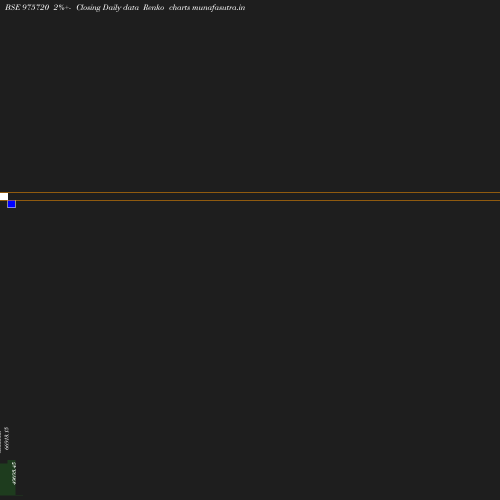
Task: Click the rotated price label above green bar
Action: 7,438
